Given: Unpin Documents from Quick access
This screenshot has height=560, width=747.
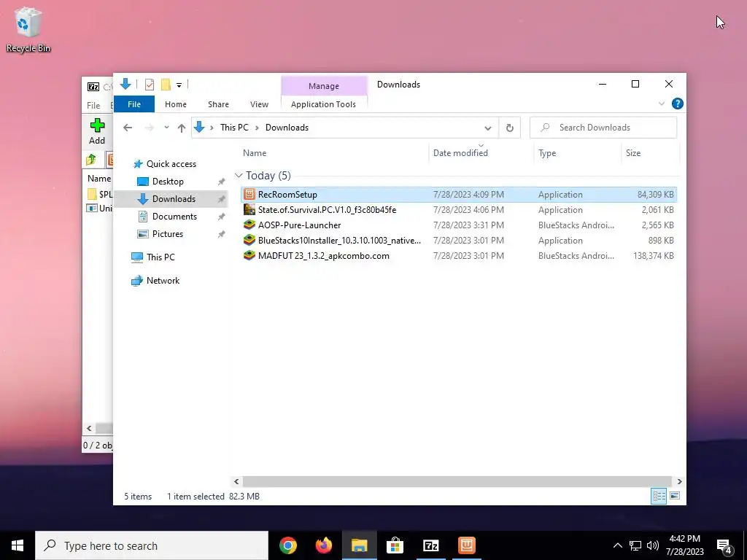Looking at the screenshot, I should [x=221, y=217].
